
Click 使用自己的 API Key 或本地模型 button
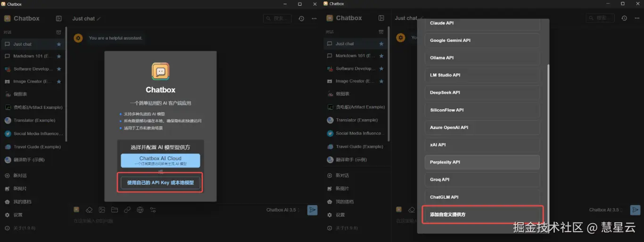tap(160, 183)
